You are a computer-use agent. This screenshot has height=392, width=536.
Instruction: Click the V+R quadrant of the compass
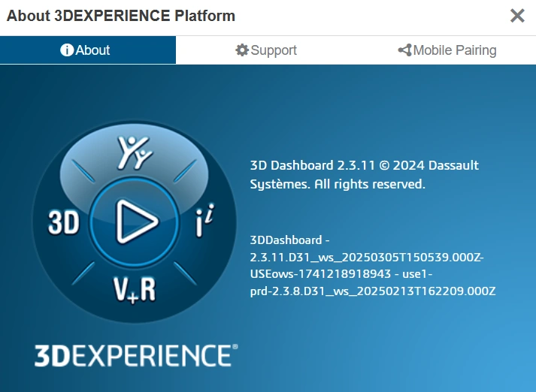(x=135, y=290)
